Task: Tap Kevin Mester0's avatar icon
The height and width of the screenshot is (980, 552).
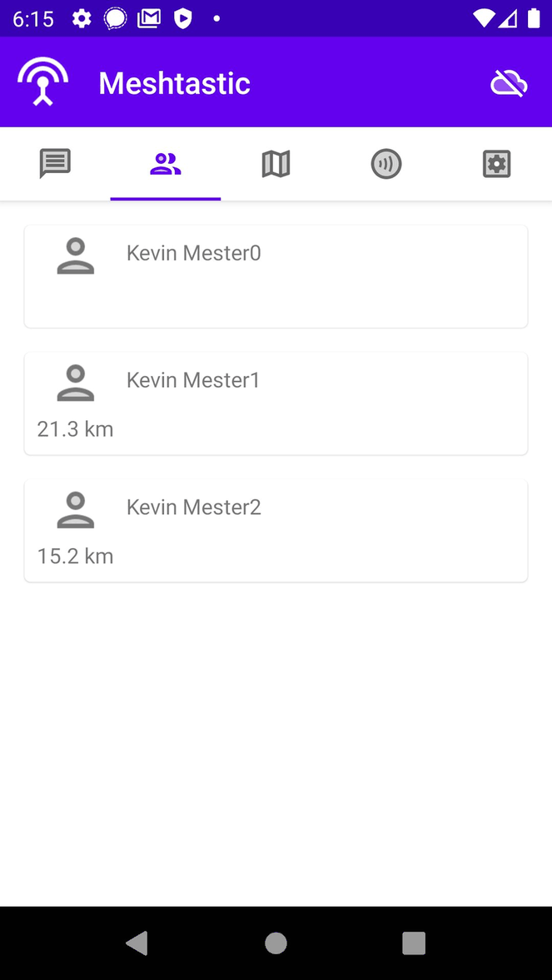Action: click(76, 256)
